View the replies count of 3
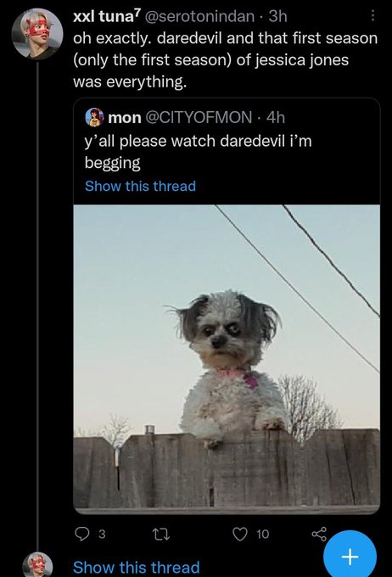 tap(103, 534)
